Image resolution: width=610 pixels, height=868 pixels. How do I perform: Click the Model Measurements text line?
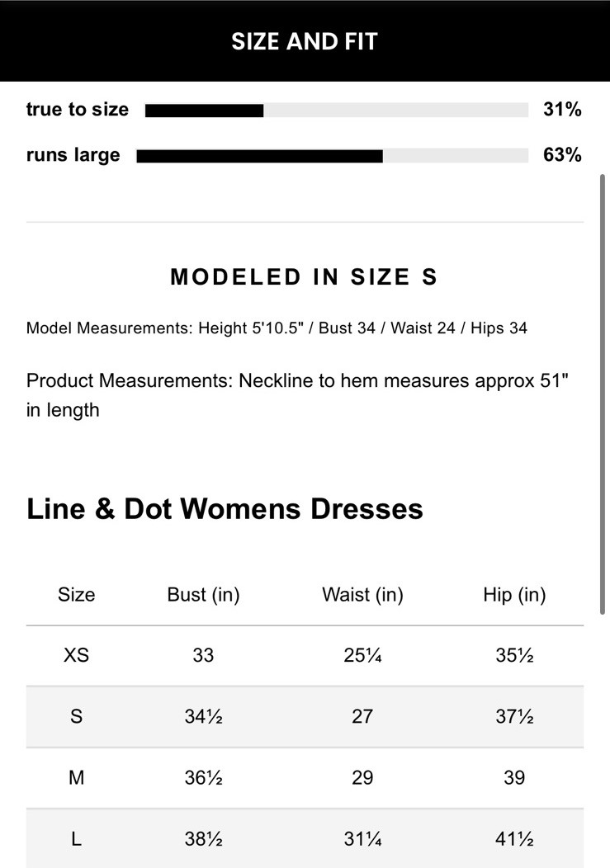(x=277, y=328)
